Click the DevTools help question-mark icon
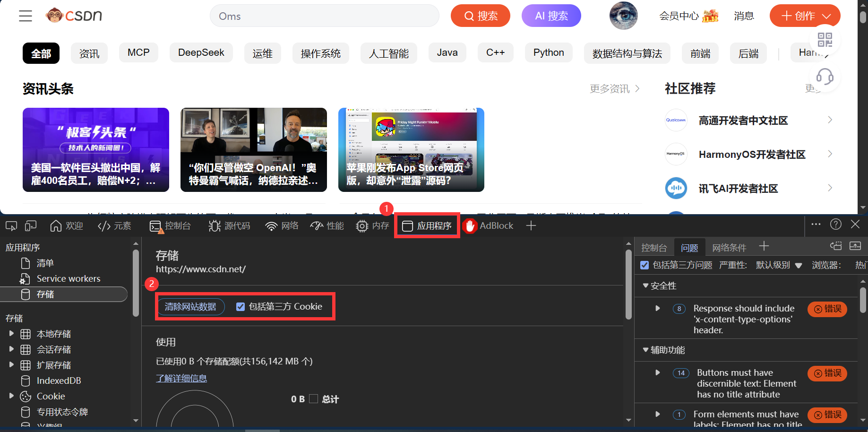Screen dimensions: 868x432 [x=835, y=224]
